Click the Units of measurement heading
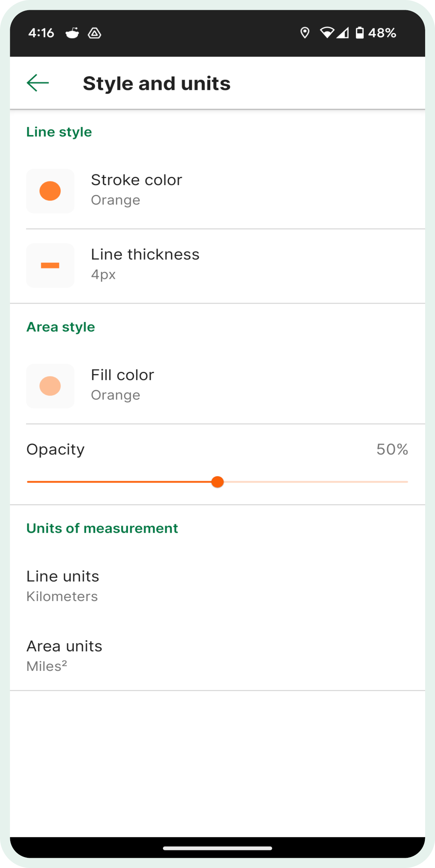The height and width of the screenshot is (868, 435). click(x=102, y=528)
